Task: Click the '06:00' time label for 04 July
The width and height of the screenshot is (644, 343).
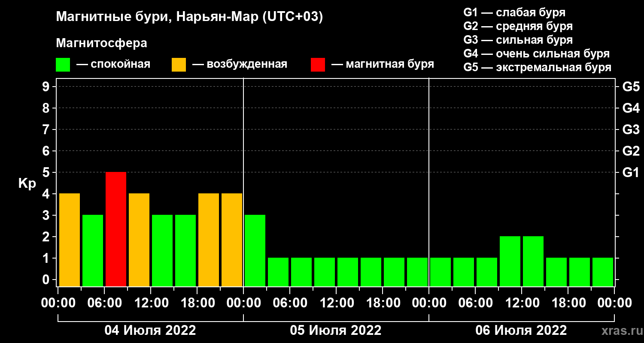Action: pos(104,303)
